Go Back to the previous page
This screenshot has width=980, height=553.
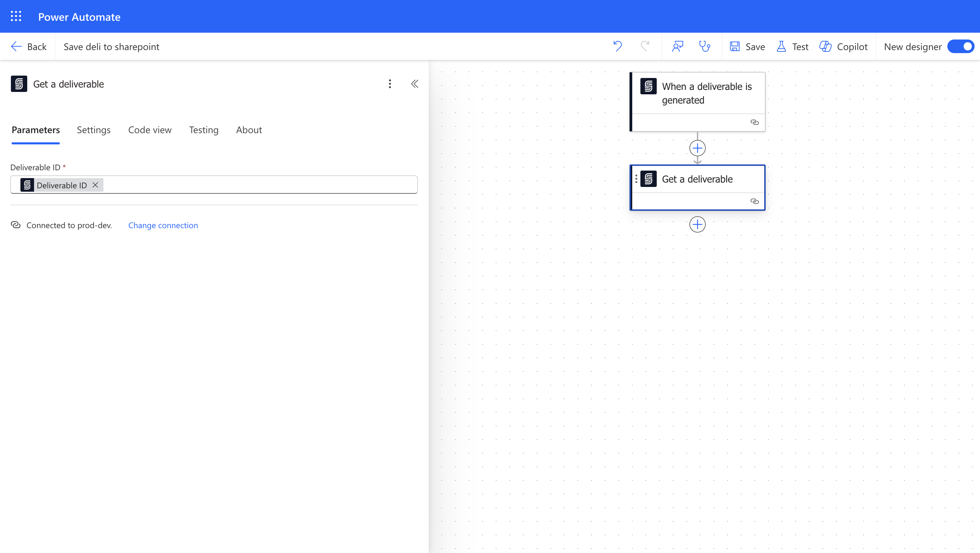pos(29,46)
